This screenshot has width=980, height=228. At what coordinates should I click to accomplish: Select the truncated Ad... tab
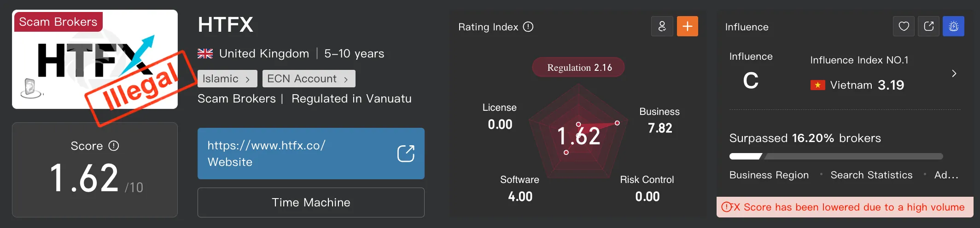946,175
